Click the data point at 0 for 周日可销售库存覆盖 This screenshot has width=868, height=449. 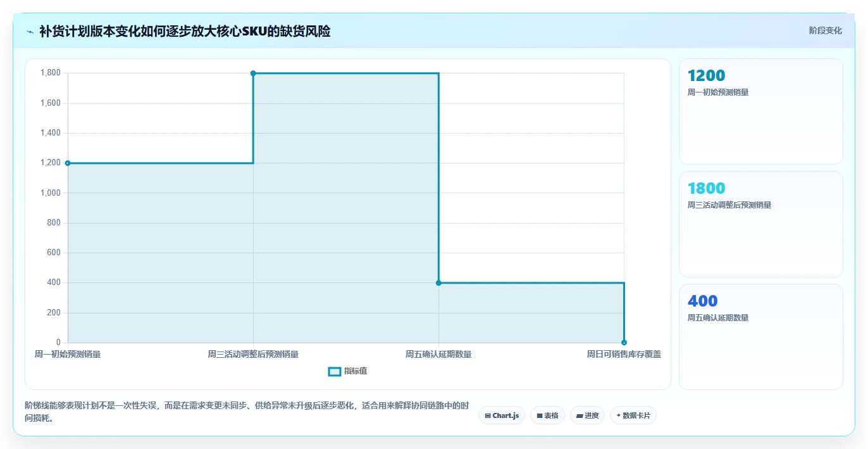click(624, 343)
